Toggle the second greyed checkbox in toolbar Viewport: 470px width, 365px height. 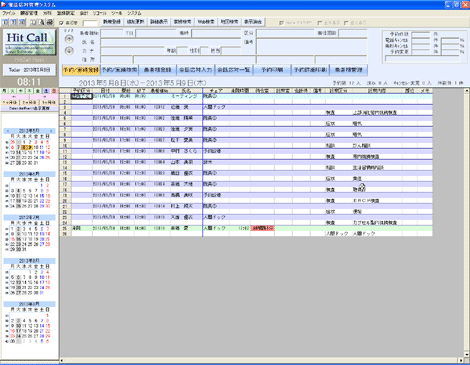(320, 23)
